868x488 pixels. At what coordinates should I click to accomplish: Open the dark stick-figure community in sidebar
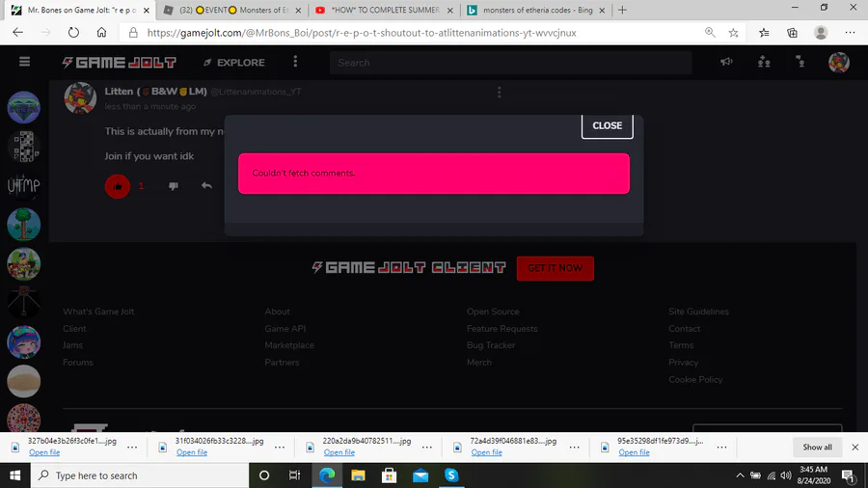pos(24,303)
